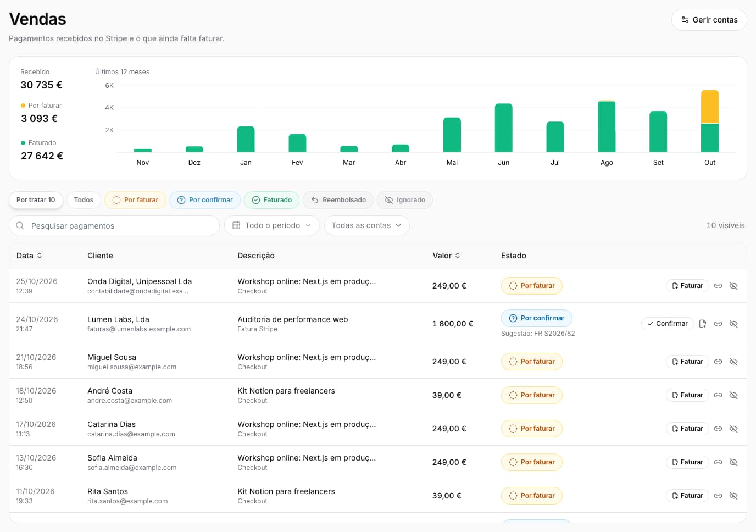Image resolution: width=756 pixels, height=532 pixels.
Task: Click link icon in Lumen Labs row
Action: (x=718, y=324)
